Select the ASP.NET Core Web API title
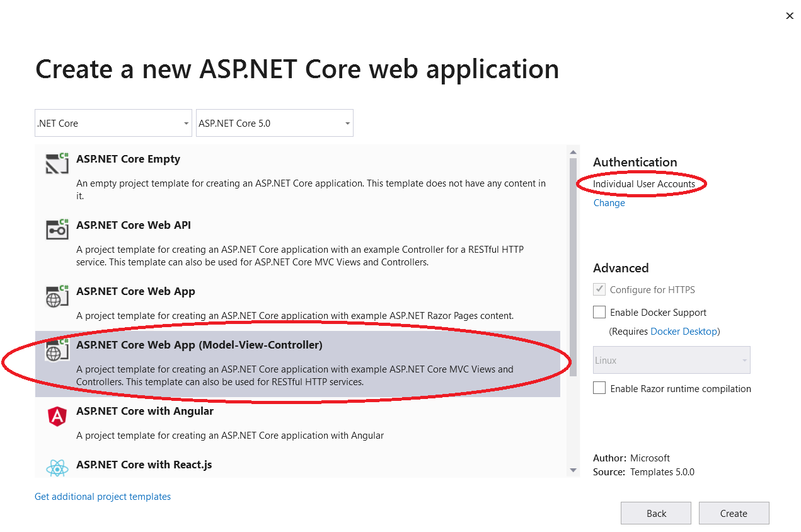 click(134, 225)
